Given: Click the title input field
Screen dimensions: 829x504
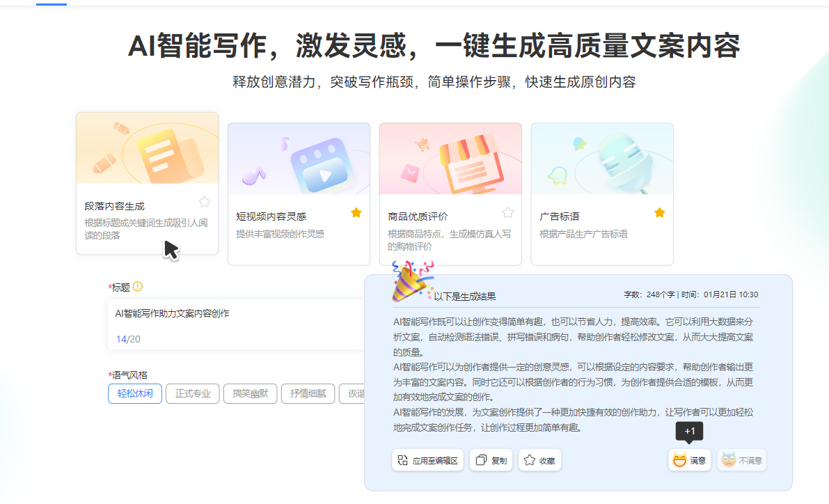Looking at the screenshot, I should [236, 324].
